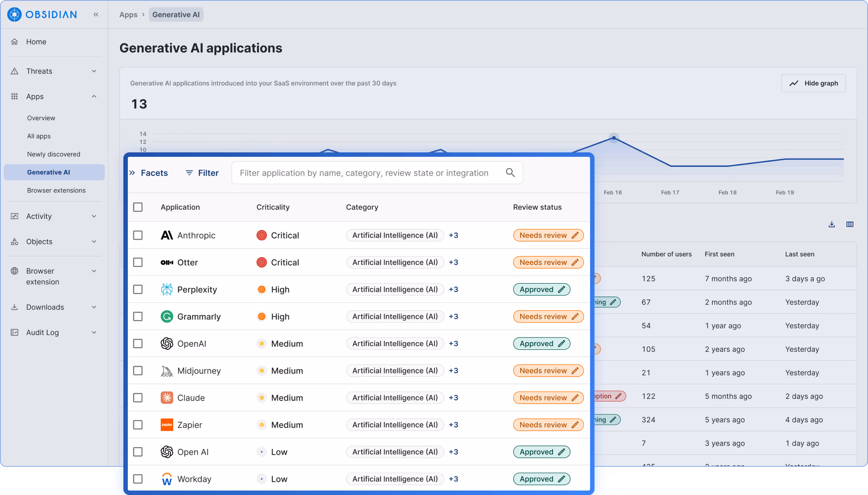Click the Activity monitor icon

(x=14, y=216)
